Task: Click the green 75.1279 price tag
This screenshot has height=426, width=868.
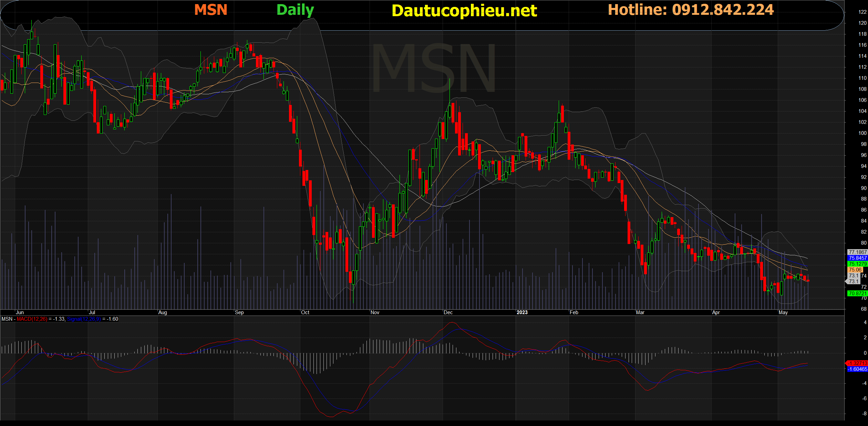Action: click(857, 264)
